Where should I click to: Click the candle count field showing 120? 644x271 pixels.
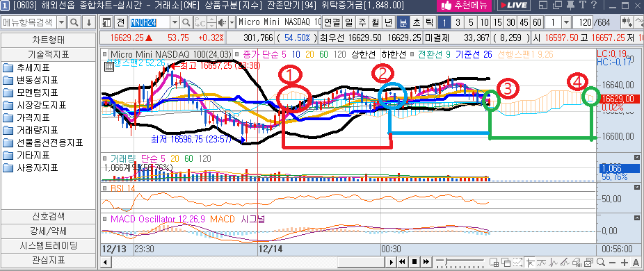point(582,22)
